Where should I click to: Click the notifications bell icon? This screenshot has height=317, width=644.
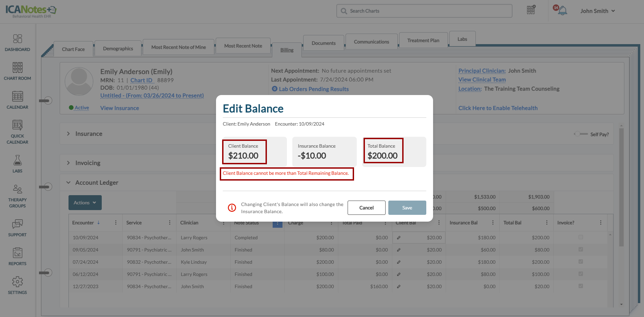pos(562,11)
